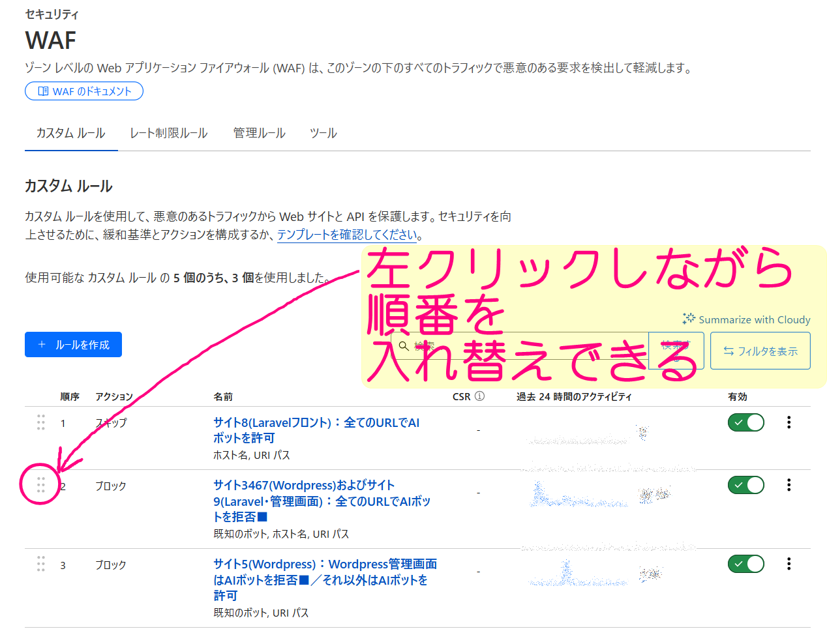Viewport: 827px width, 644px height.
Task: Click the 順序 column header
Action: click(x=70, y=396)
